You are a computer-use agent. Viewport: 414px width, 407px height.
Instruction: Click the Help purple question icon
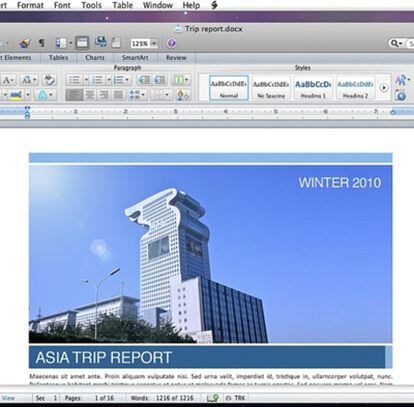(171, 43)
